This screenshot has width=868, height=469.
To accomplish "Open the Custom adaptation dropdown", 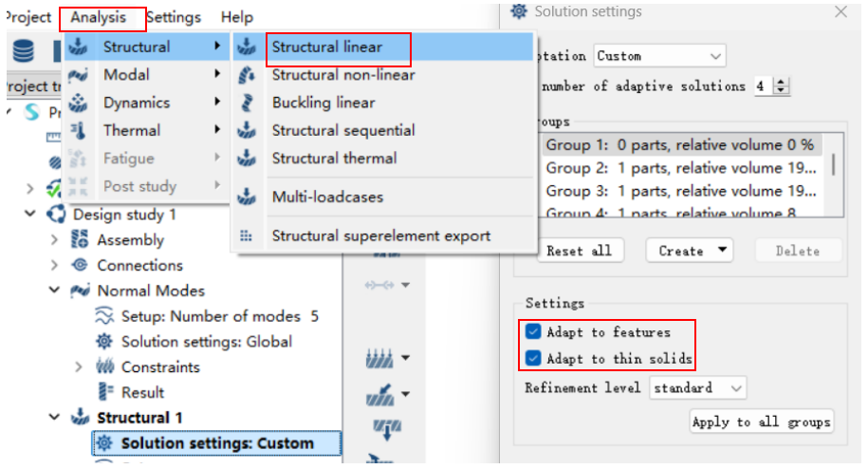I will pos(659,56).
